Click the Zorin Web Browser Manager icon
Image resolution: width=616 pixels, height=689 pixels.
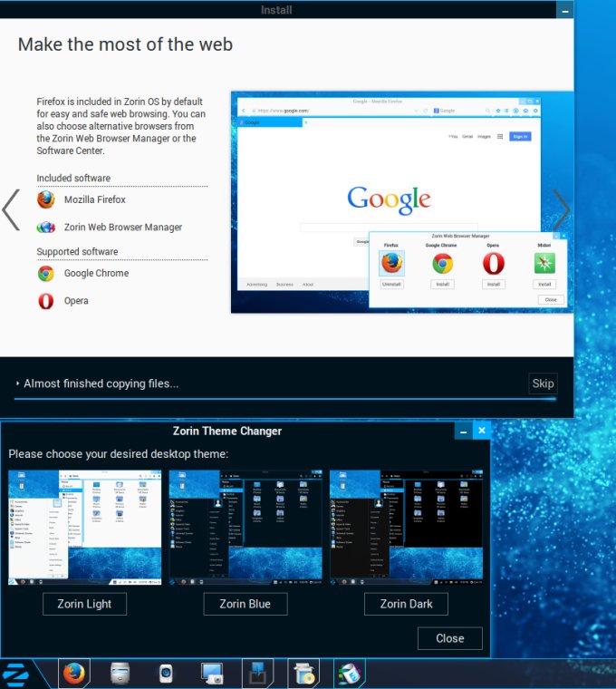coord(45,228)
